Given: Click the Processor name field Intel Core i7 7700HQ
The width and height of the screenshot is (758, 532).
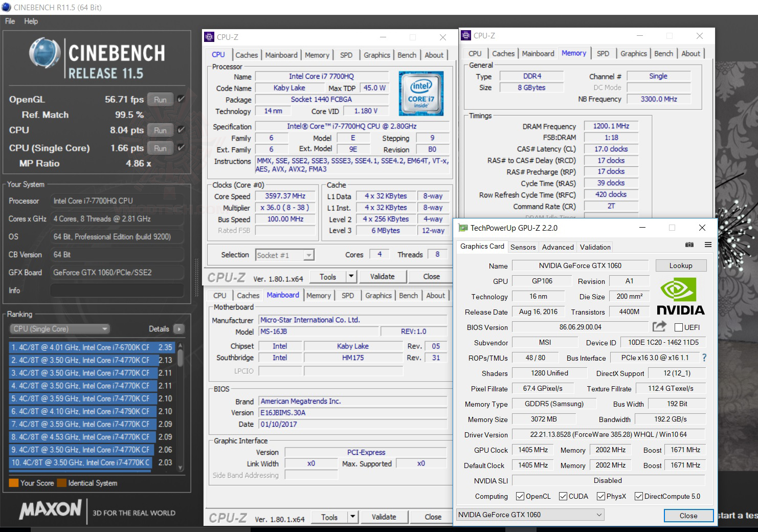Looking at the screenshot, I should tap(321, 76).
